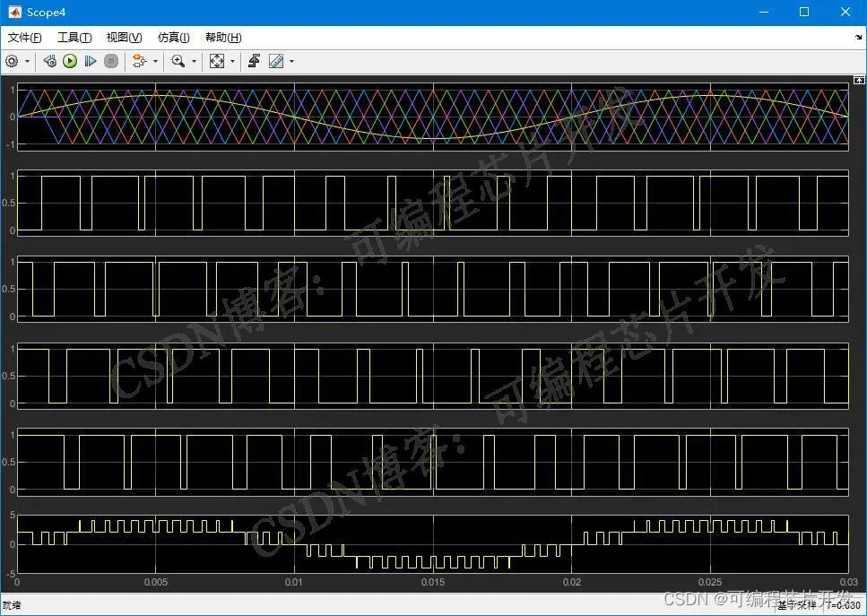The image size is (867, 616).
Task: Open the 工具(T) menu
Action: [x=74, y=38]
